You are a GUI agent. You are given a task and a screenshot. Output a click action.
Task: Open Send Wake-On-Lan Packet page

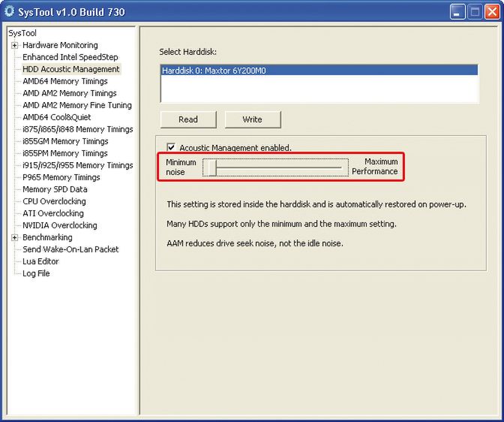pyautogui.click(x=70, y=249)
